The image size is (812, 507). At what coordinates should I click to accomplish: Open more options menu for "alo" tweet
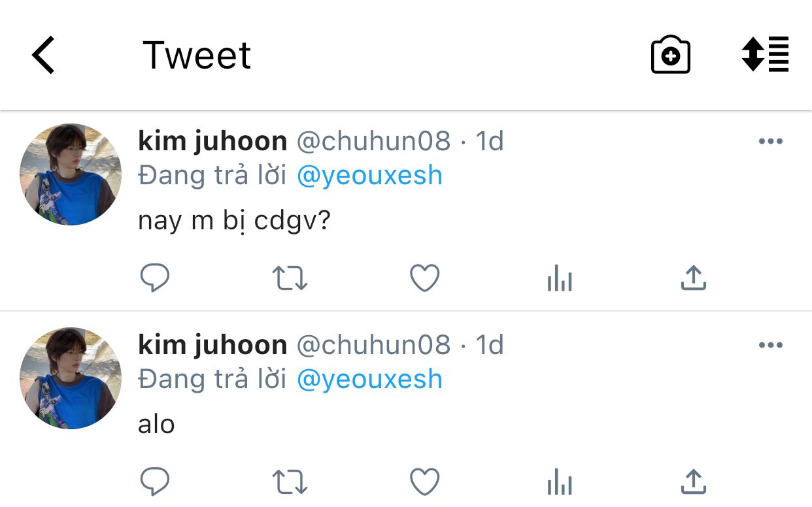(x=770, y=346)
